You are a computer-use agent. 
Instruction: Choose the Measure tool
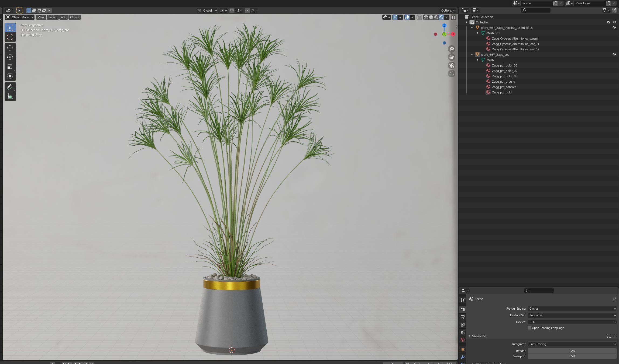pos(10,97)
